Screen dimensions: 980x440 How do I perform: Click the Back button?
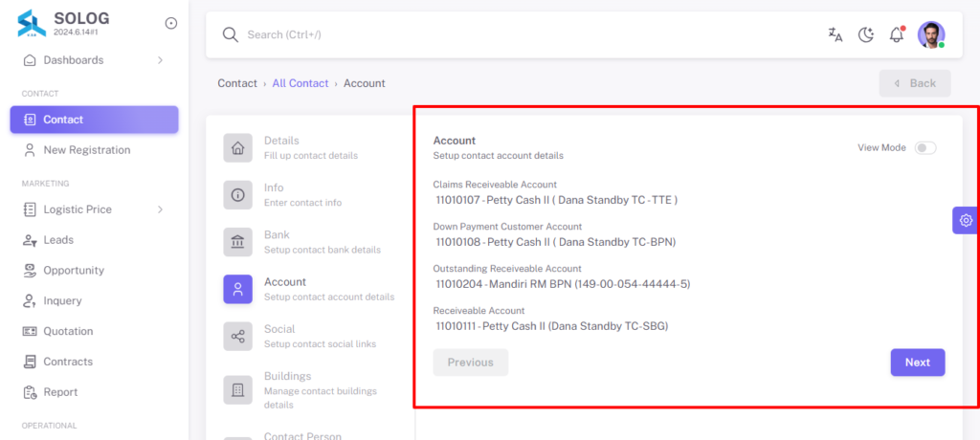pos(915,83)
